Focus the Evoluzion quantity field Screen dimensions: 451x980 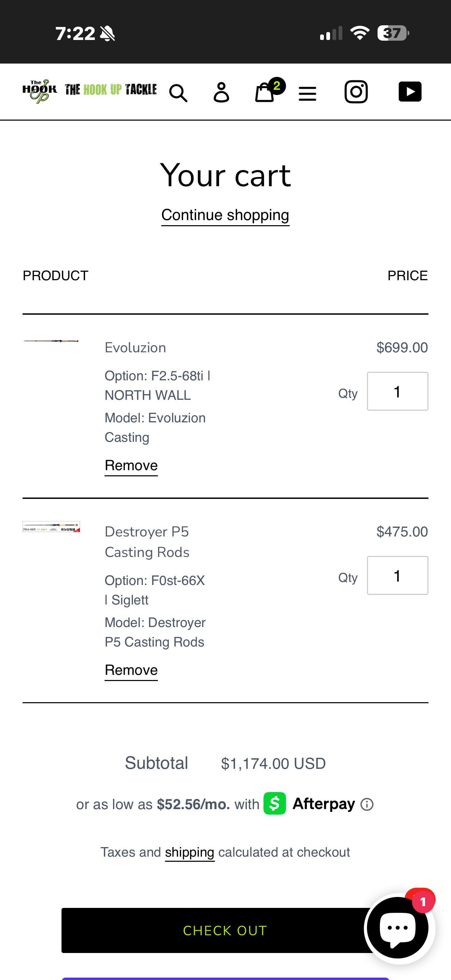point(397,392)
